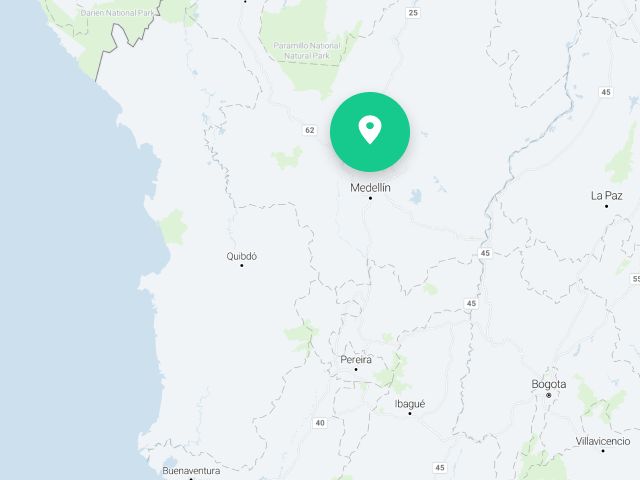Click the Buenaventura city label
The image size is (640, 480).
point(191,471)
